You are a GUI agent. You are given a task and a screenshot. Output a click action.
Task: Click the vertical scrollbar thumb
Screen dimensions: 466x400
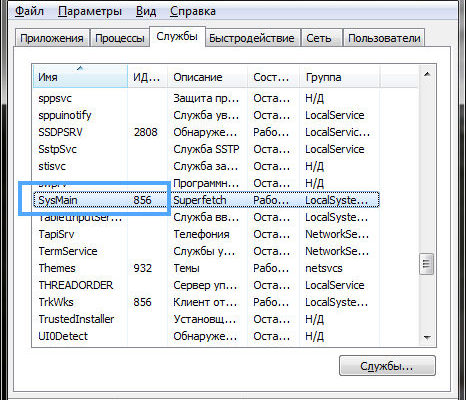tap(426, 264)
